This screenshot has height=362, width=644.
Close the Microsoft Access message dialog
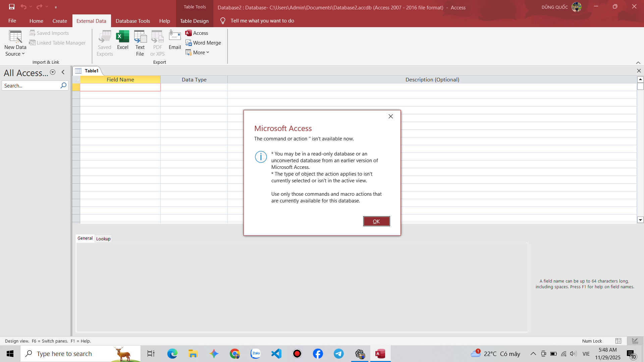[x=390, y=116]
